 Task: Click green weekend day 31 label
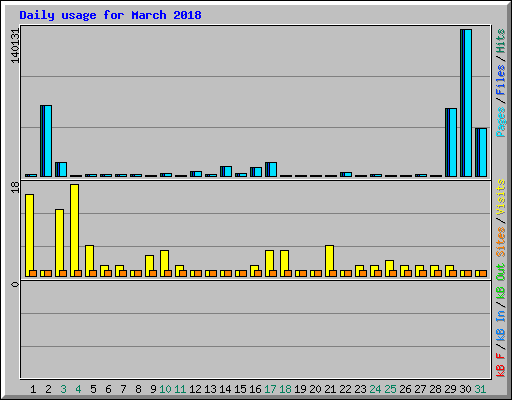coord(480,389)
